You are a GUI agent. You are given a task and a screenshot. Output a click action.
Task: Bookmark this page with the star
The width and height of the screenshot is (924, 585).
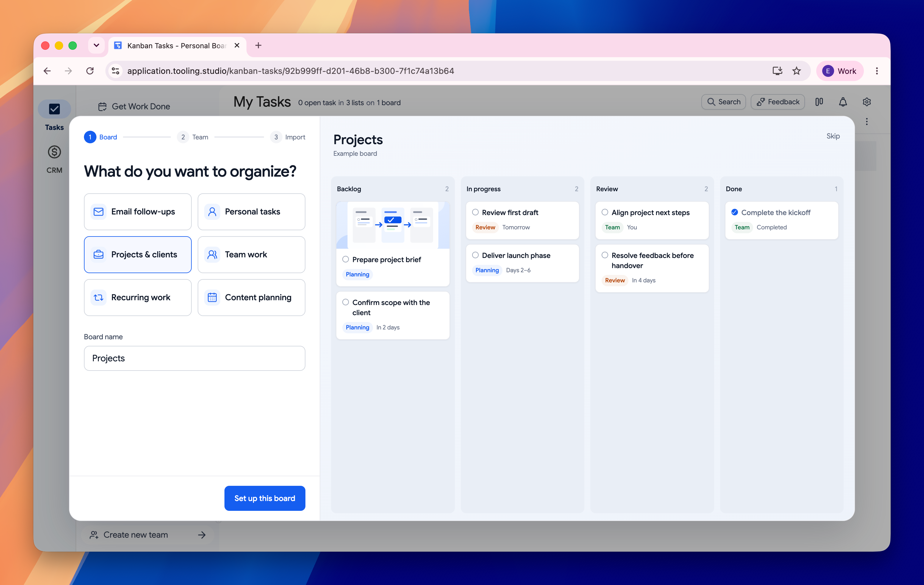(x=797, y=71)
